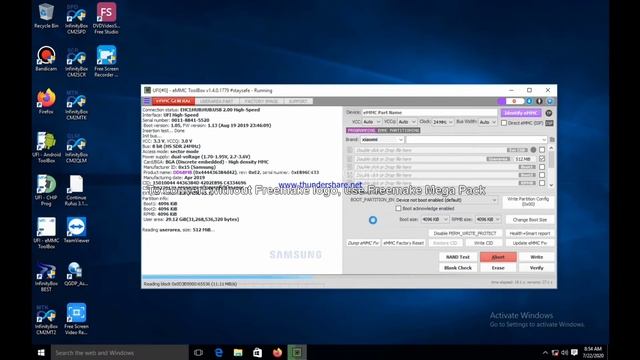Open QSDP_Au desktop shortcut

76,274
